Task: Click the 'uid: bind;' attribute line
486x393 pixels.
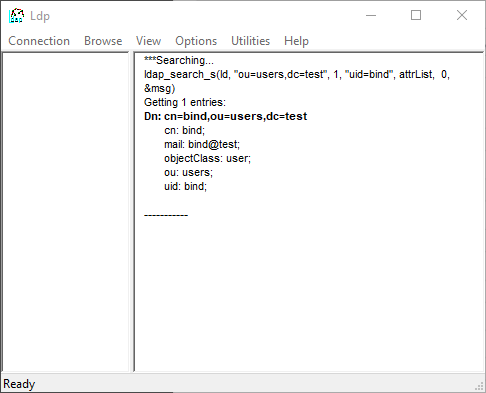Action: tap(185, 186)
